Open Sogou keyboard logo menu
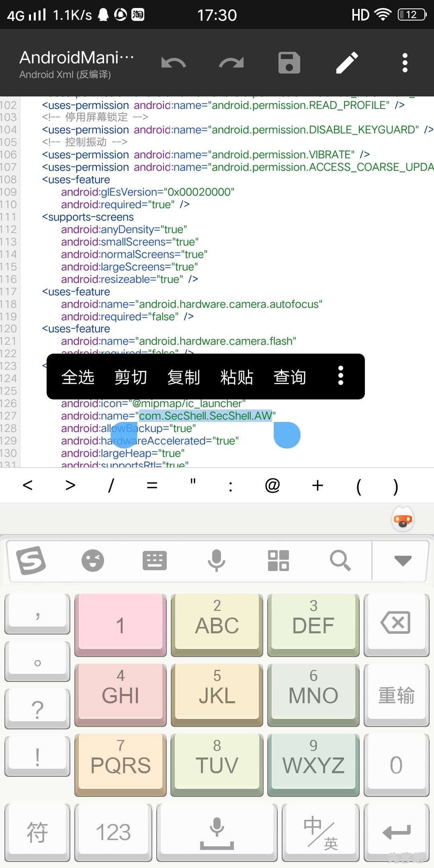Viewport: 434px width, 868px height. tap(31, 561)
